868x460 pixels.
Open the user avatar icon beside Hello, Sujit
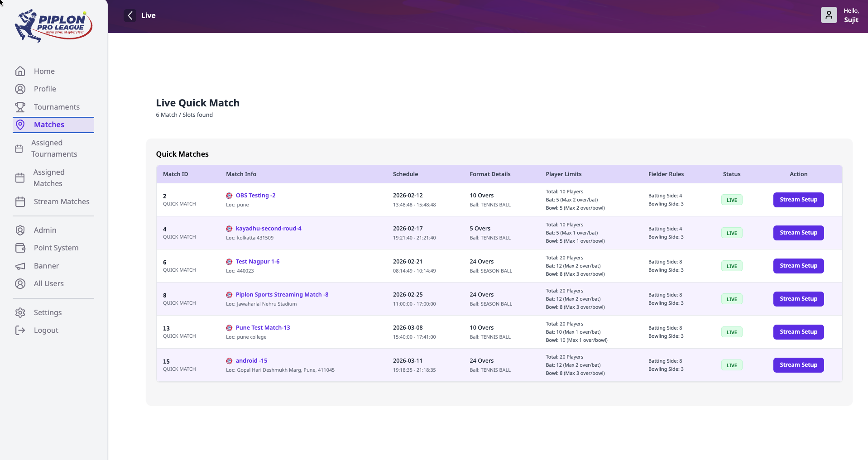829,15
